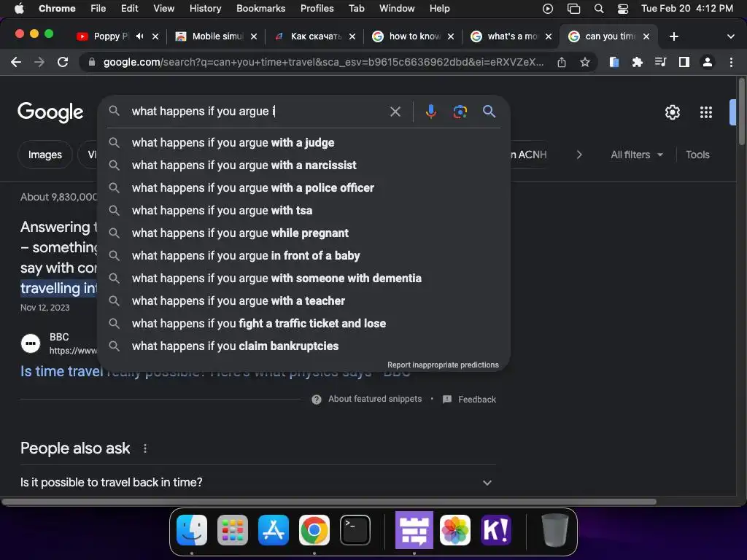Click the horizontal scrollbar at bottom
This screenshot has width=747, height=560.
coord(329,502)
